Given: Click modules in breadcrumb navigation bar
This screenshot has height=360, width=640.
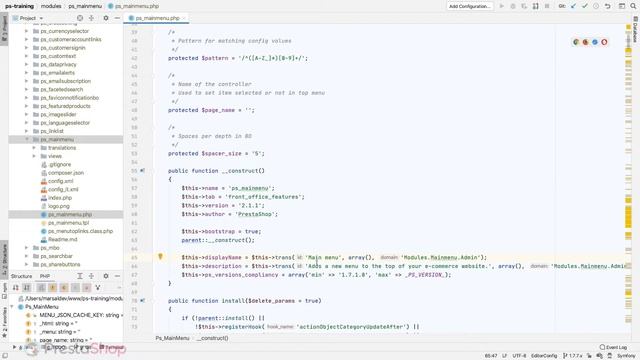Looking at the screenshot, I should point(51,6).
